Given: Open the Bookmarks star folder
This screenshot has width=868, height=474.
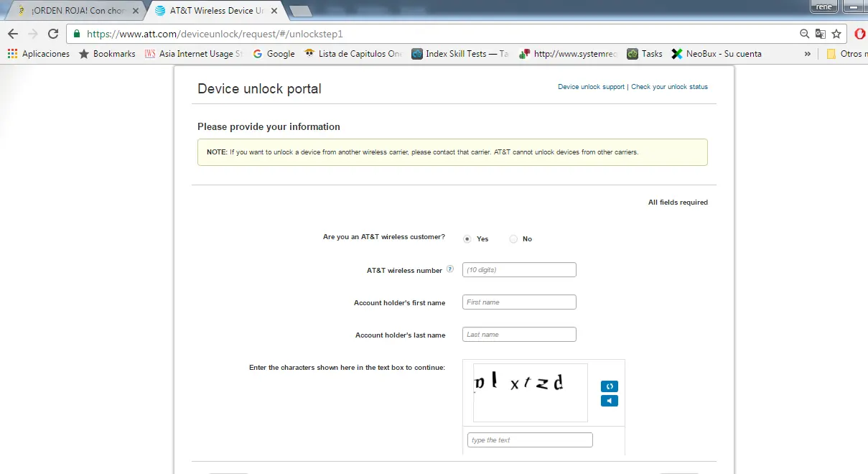Looking at the screenshot, I should (107, 54).
